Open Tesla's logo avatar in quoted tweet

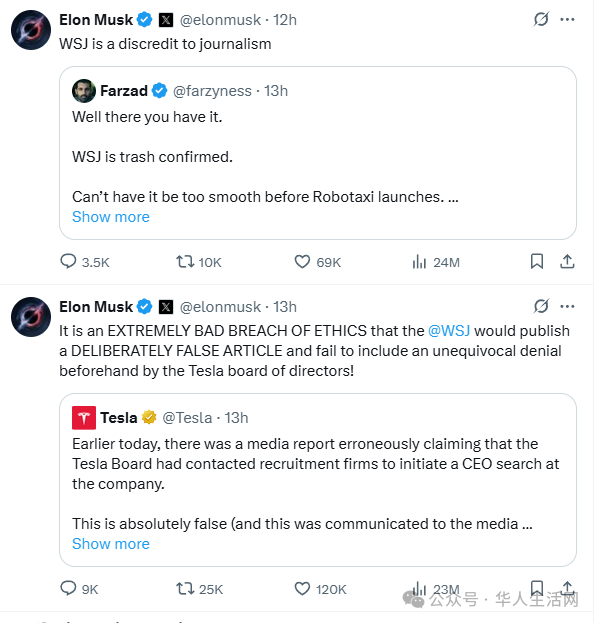84,418
